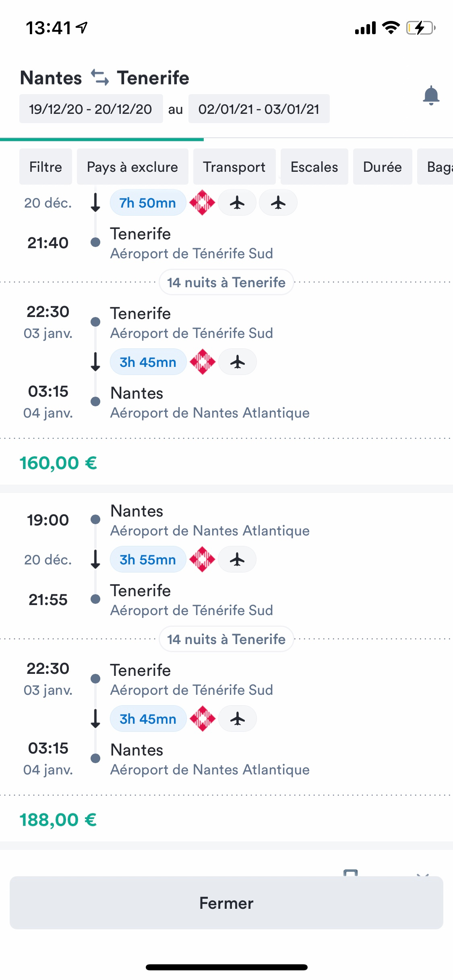Open the Durée filter

click(x=382, y=167)
